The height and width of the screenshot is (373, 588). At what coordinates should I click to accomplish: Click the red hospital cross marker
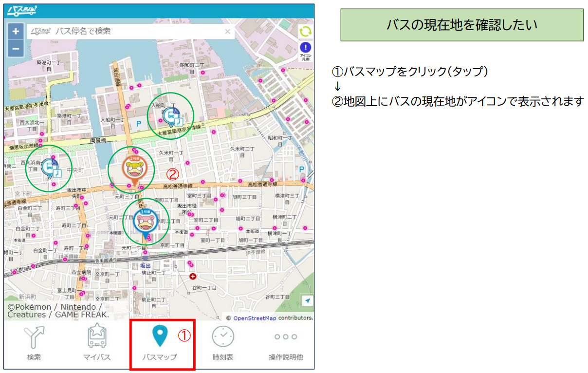pyautogui.click(x=193, y=276)
